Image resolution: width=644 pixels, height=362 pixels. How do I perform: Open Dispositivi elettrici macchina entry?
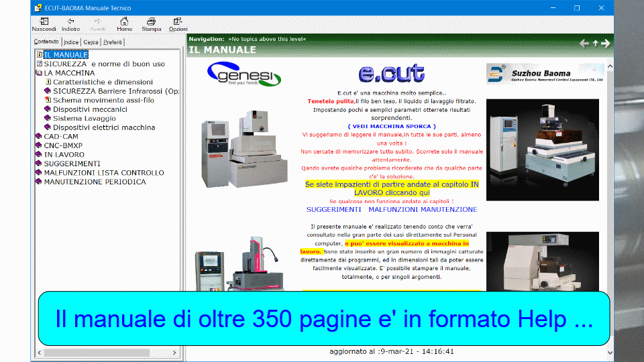tap(104, 127)
